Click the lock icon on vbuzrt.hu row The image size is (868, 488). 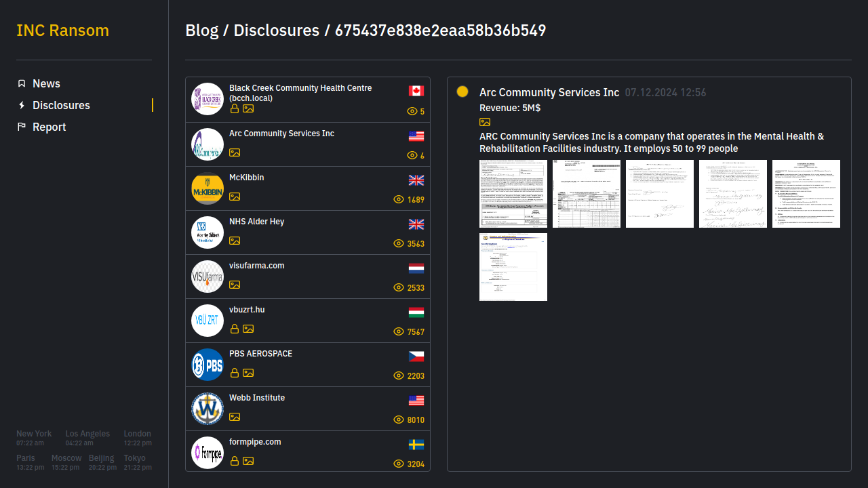[234, 329]
